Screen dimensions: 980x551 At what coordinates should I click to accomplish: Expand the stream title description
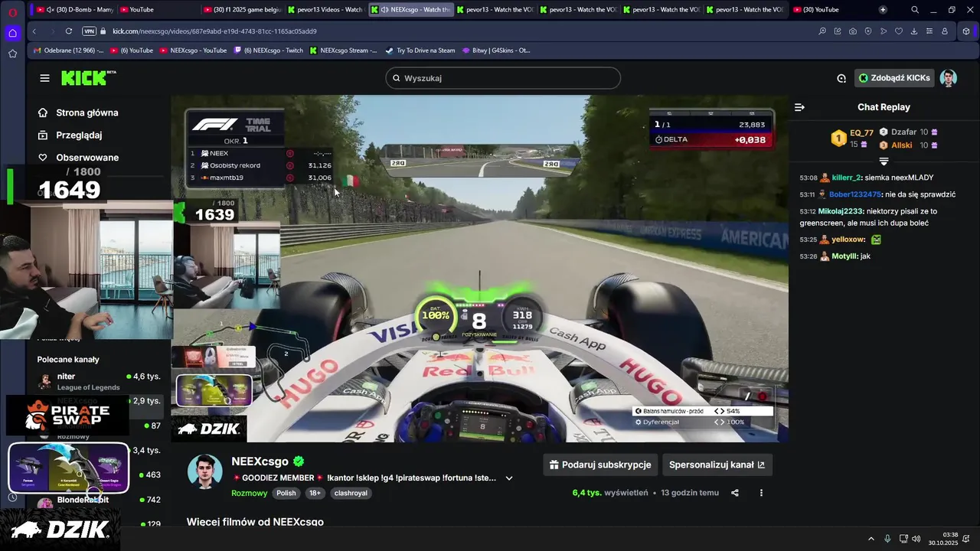(509, 478)
